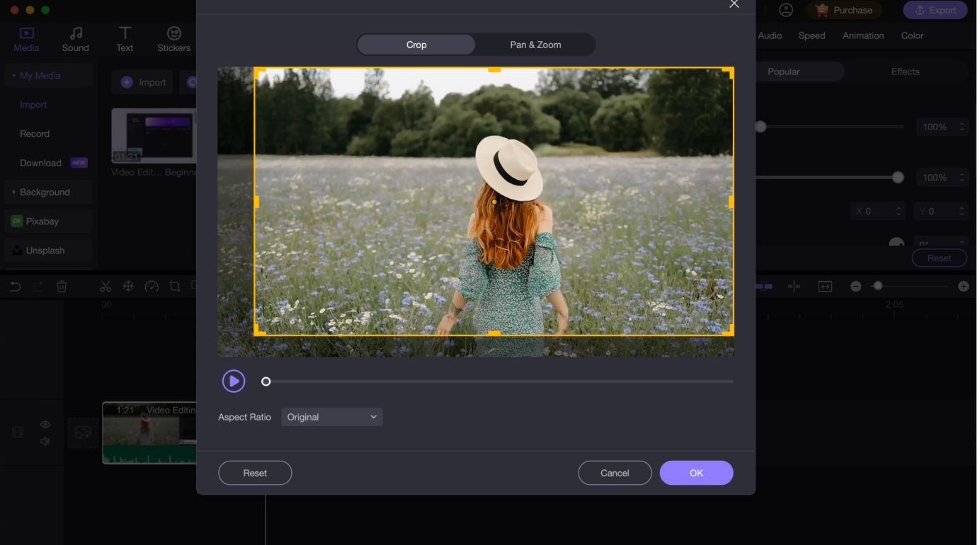Toggle video track visibility eye icon
Viewport: 980px width, 545px height.
[45, 425]
